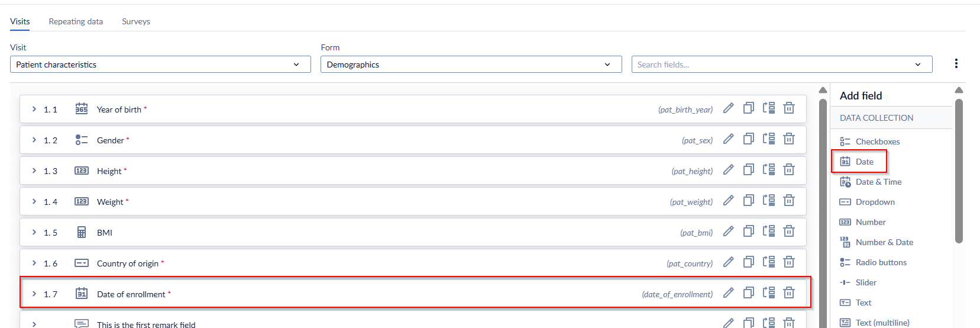The width and height of the screenshot is (980, 328).
Task: Edit the Year of birth field
Action: click(729, 108)
